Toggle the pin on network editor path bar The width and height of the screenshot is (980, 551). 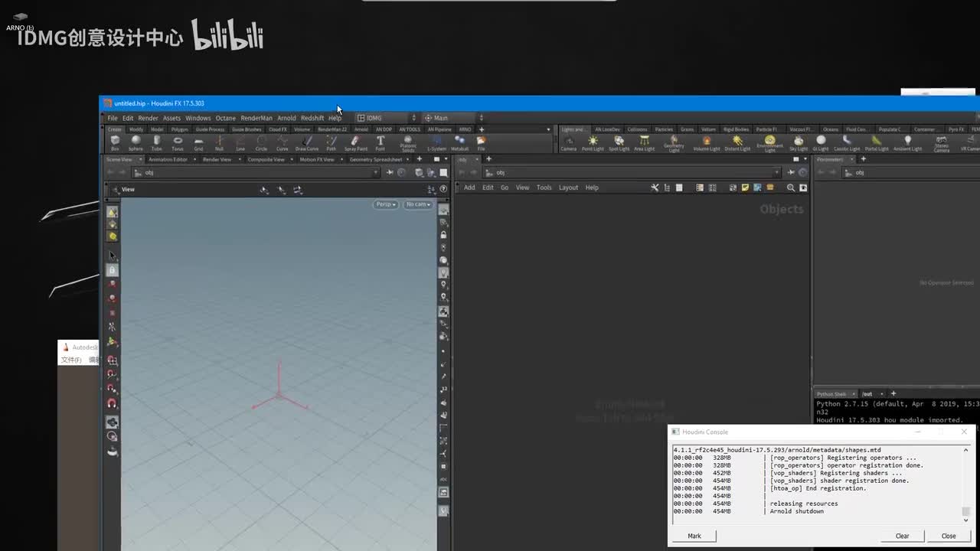[791, 173]
